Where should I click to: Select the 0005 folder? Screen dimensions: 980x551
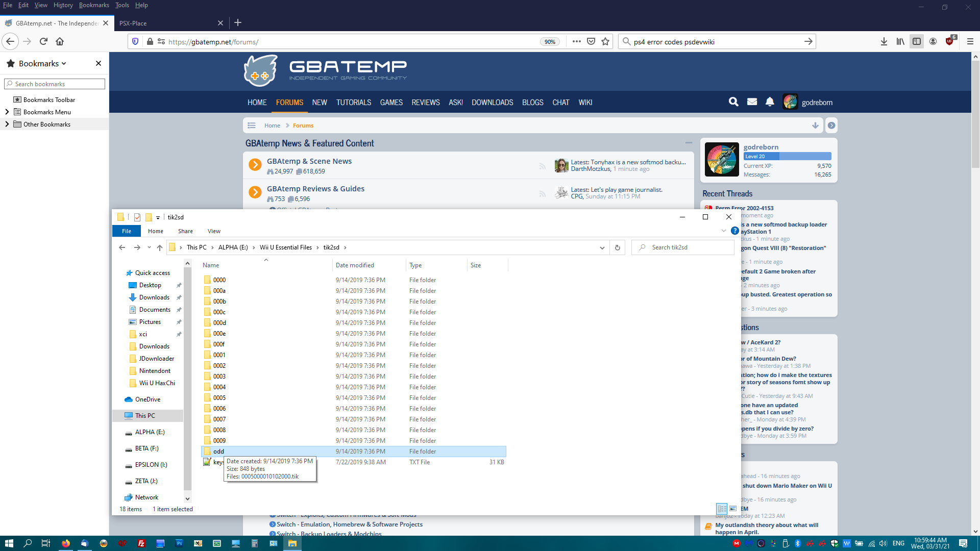pyautogui.click(x=219, y=398)
